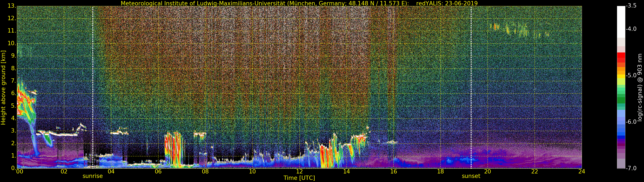Click the '-7.0' colorbar tick value
644x182 pixels.
click(x=631, y=168)
